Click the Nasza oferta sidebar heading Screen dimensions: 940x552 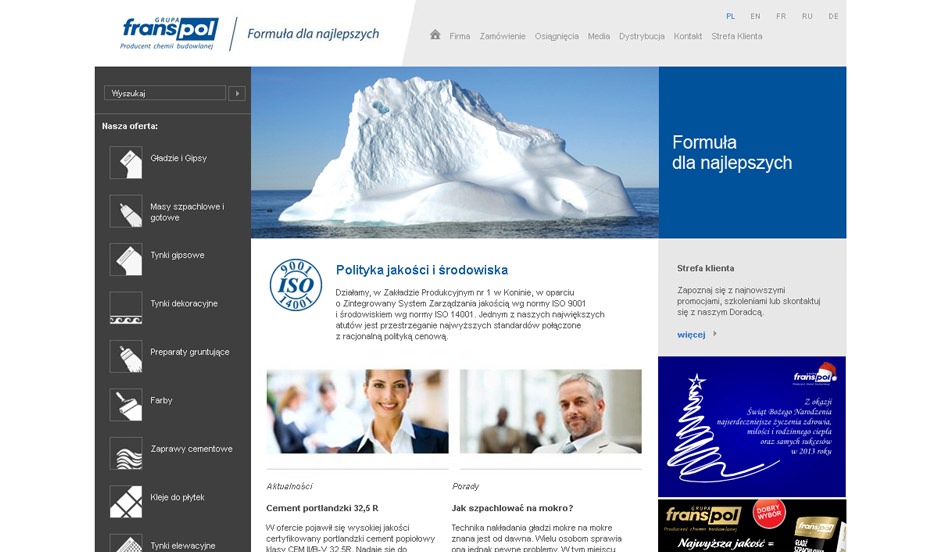[129, 126]
